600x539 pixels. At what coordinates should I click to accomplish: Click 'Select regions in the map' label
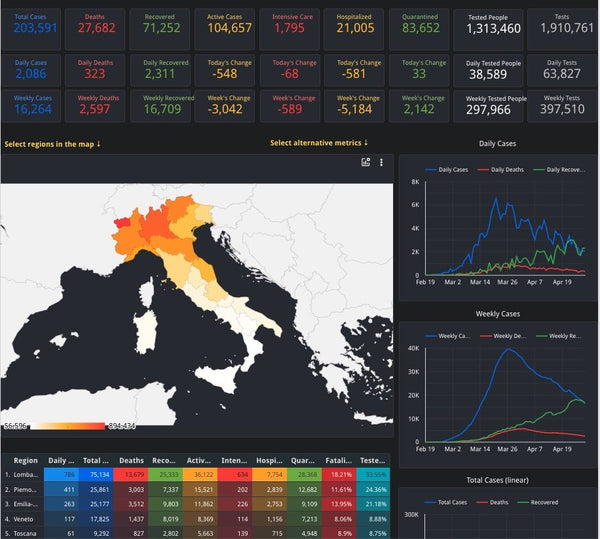[52, 144]
